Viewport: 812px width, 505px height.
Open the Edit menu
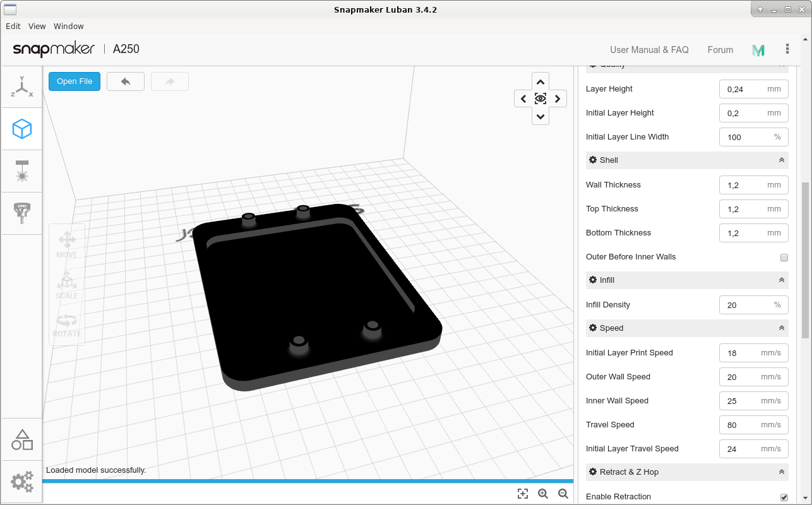tap(13, 27)
